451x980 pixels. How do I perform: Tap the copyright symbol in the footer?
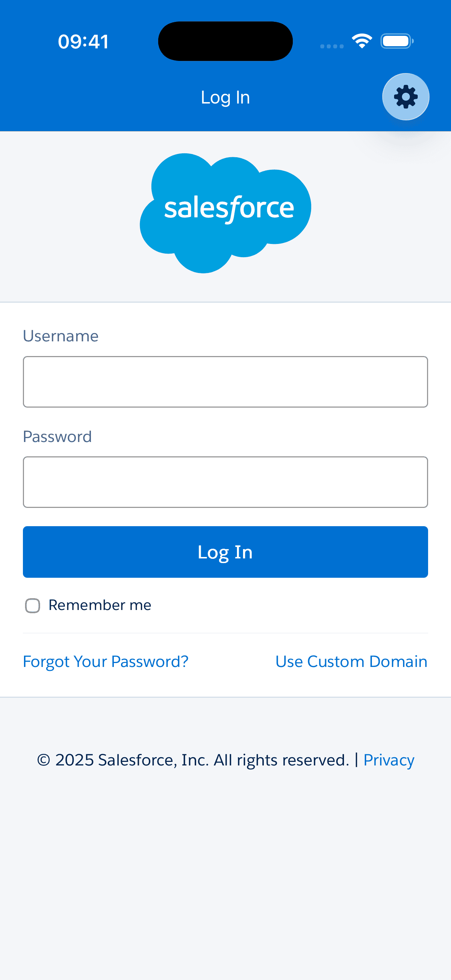pos(44,760)
